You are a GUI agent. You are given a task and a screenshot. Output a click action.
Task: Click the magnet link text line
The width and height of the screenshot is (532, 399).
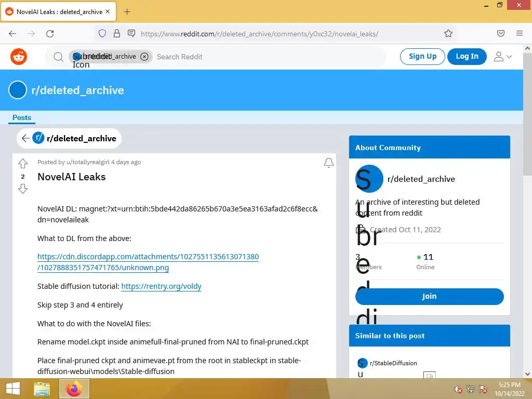pyautogui.click(x=178, y=214)
